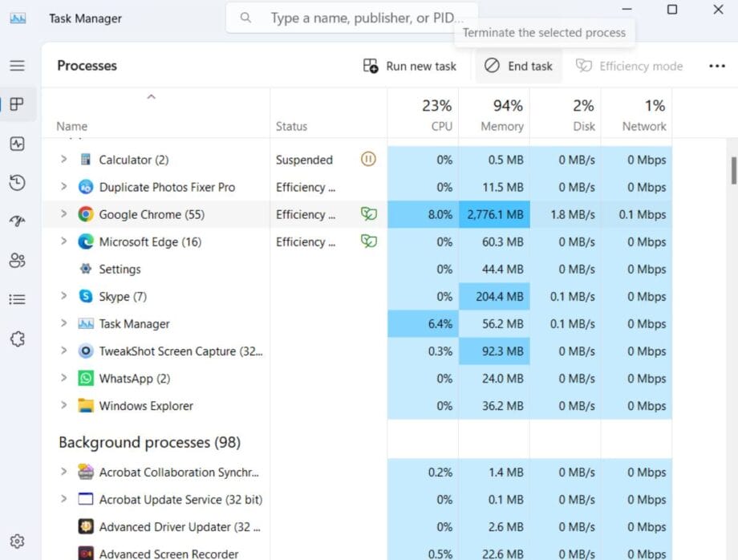This screenshot has width=738, height=560.
Task: Click Run new task
Action: coord(410,66)
